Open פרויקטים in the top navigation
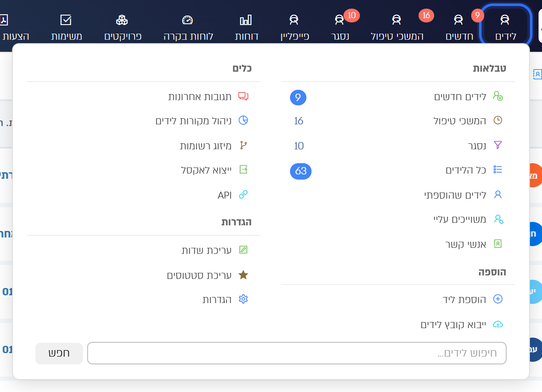The height and width of the screenshot is (392, 542). (x=123, y=27)
